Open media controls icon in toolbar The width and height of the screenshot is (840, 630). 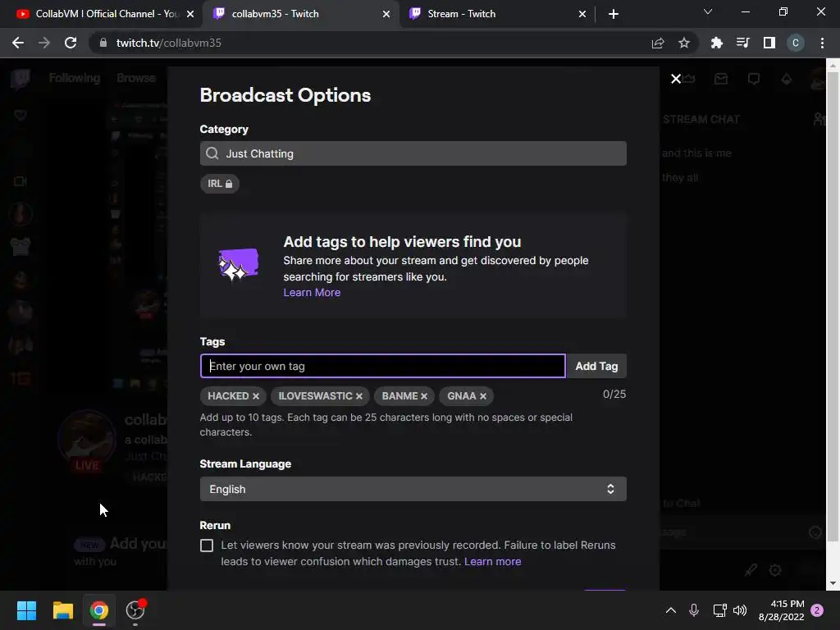(742, 43)
